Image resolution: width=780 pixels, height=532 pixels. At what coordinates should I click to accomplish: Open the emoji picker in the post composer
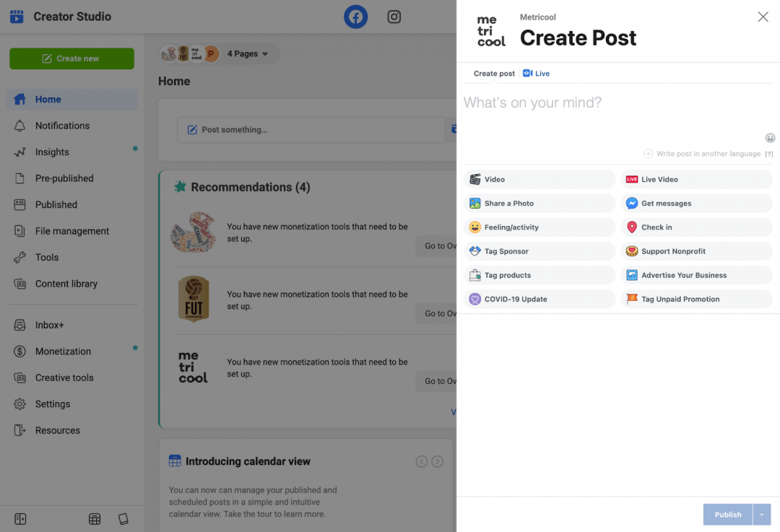click(770, 137)
